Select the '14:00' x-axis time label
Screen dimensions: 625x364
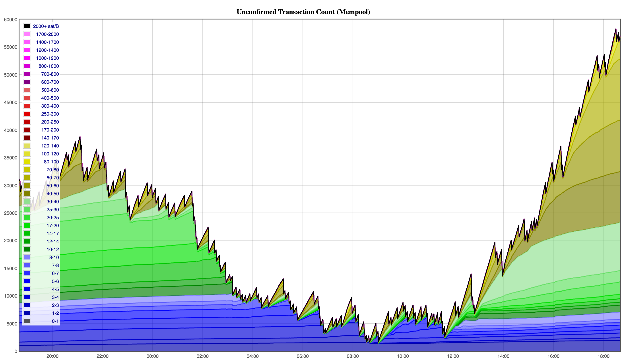(503, 356)
